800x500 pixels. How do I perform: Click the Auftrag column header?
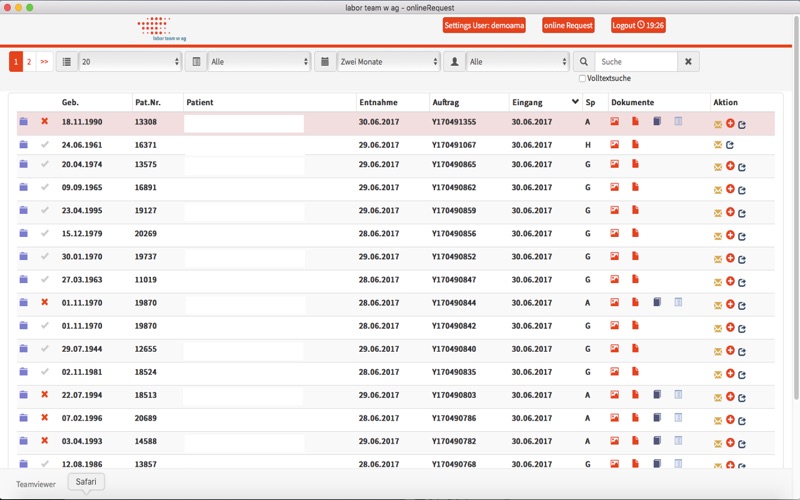(445, 102)
